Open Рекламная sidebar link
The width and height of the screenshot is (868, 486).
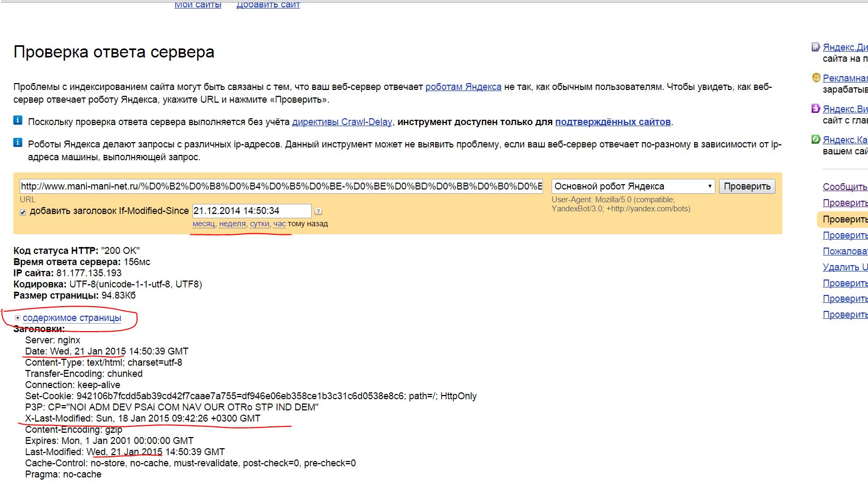[x=845, y=78]
